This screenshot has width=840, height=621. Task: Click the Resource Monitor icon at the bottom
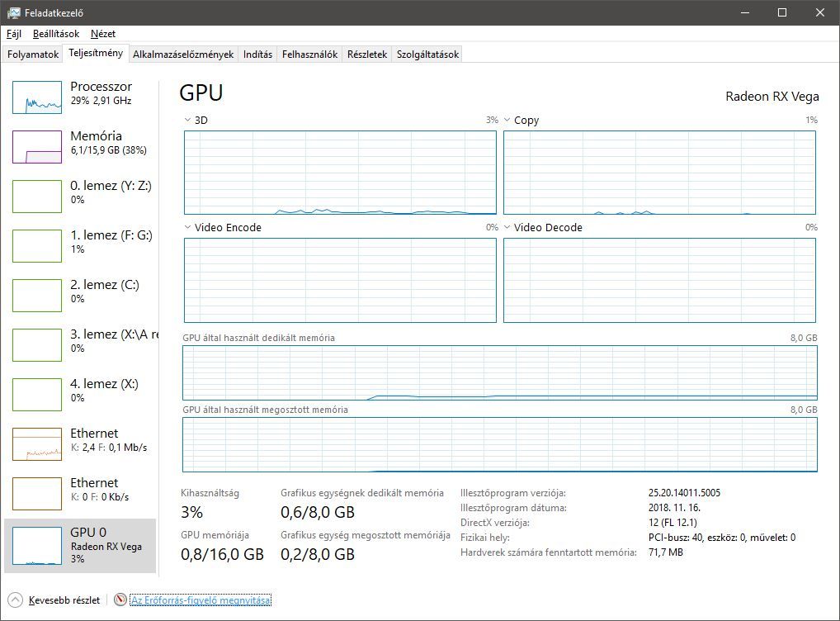point(120,600)
